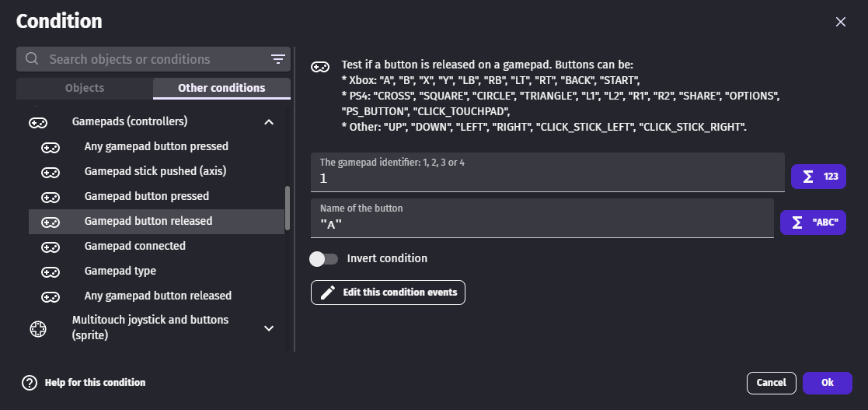Image resolution: width=868 pixels, height=410 pixels.
Task: Click the Multitouch joystick category icon
Action: coord(38,328)
